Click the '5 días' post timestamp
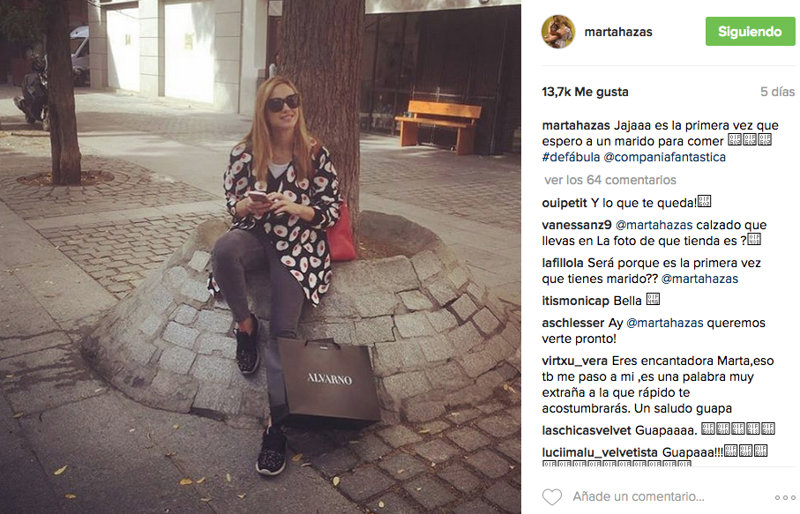 [777, 92]
